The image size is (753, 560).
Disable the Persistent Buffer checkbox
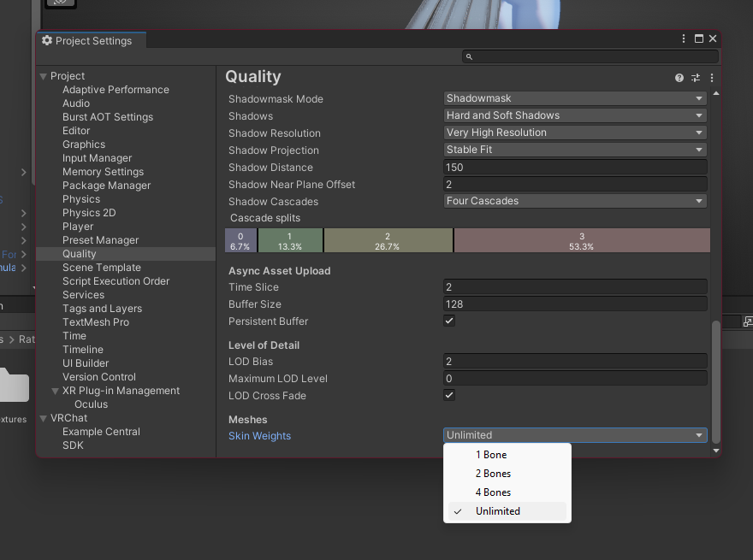(x=449, y=321)
